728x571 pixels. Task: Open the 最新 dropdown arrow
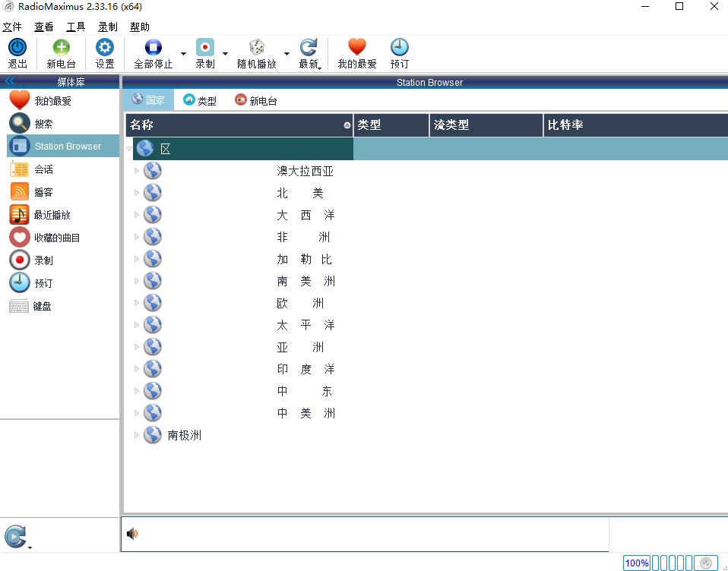coord(320,68)
